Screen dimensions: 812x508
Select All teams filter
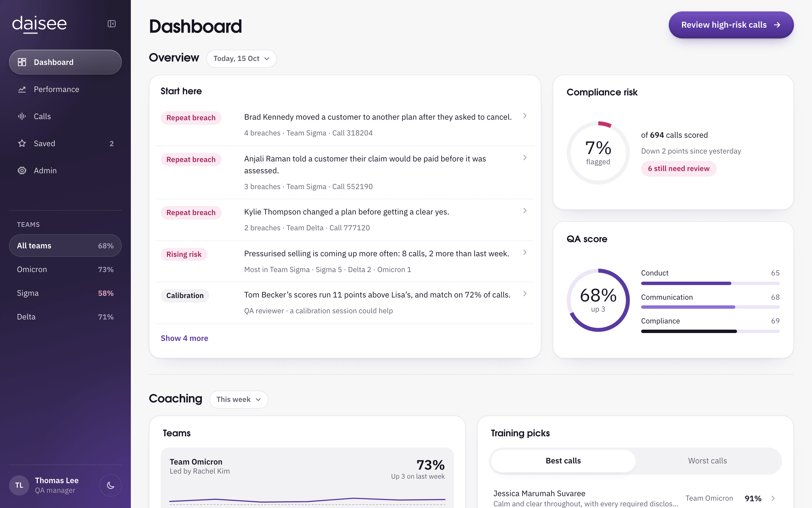(65, 246)
